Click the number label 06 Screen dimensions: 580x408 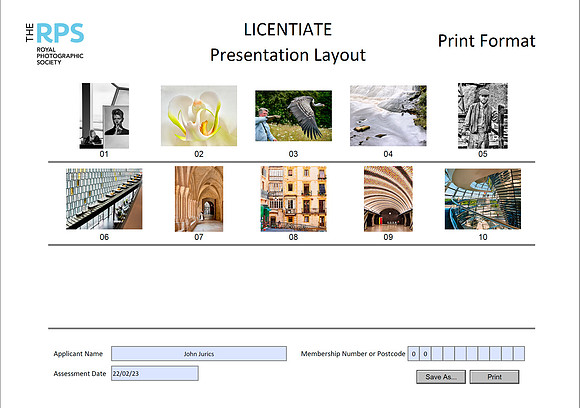pyautogui.click(x=104, y=237)
